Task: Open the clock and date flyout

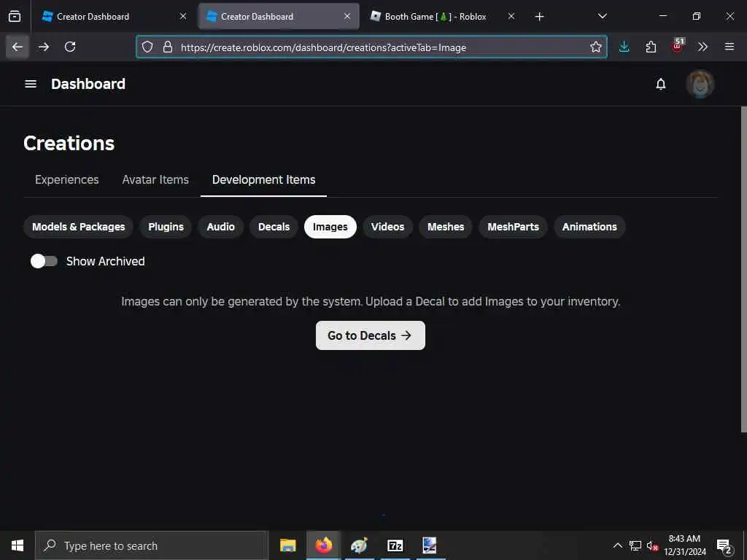Action: 684,545
